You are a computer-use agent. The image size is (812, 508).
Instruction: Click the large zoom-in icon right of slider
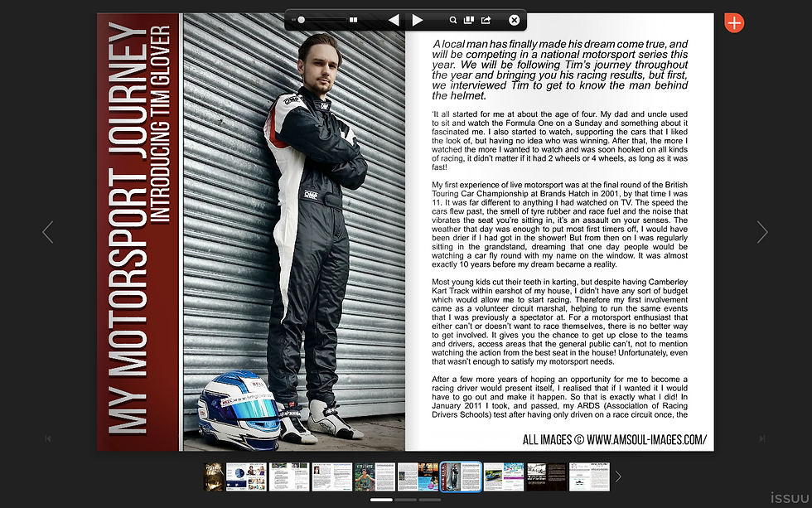point(354,20)
